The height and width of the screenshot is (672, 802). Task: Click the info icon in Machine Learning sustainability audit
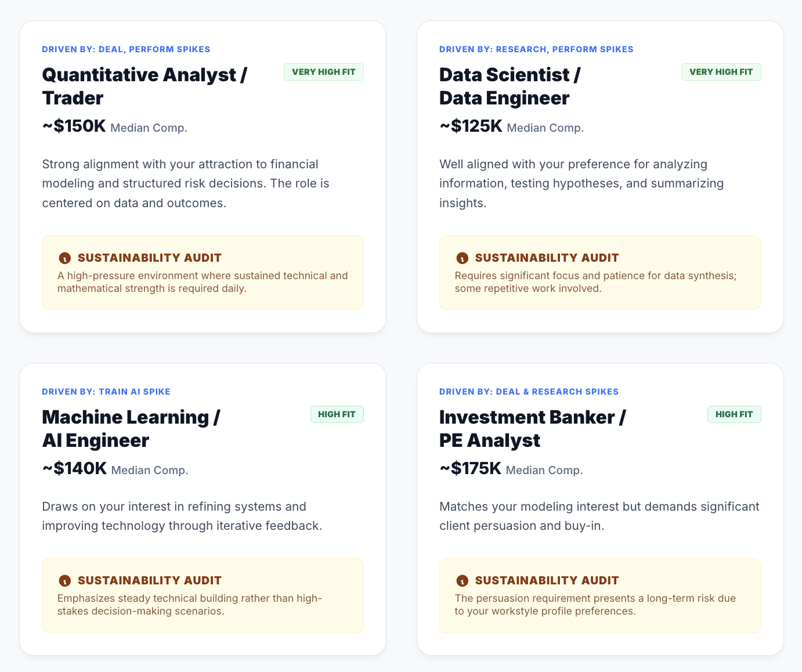[65, 580]
